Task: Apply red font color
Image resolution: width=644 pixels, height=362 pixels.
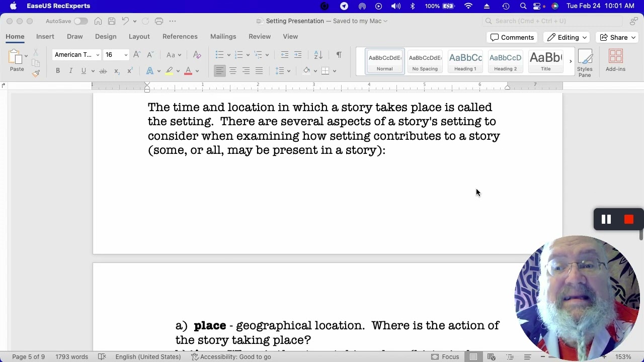Action: 188,71
